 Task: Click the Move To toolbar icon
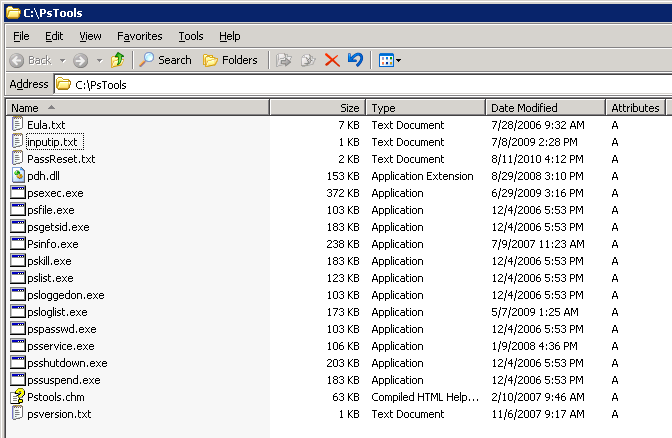click(x=284, y=60)
